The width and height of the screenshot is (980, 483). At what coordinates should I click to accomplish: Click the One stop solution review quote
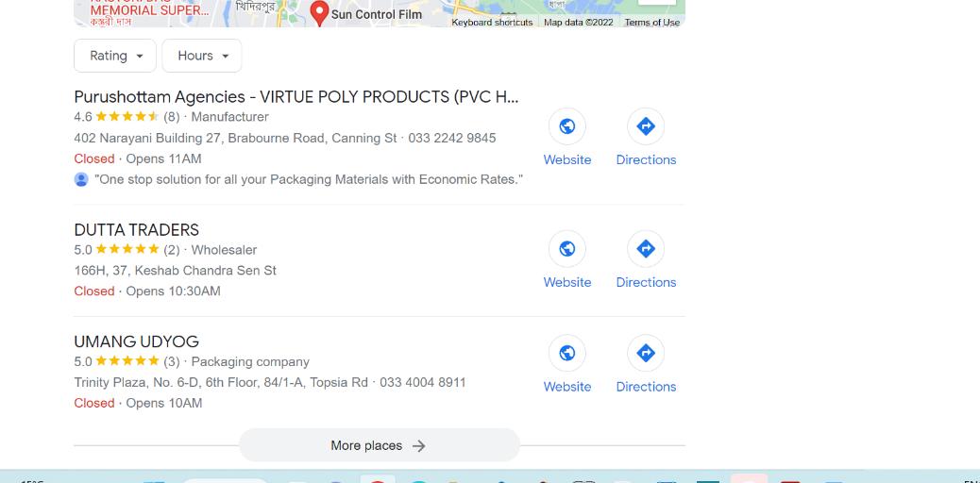309,180
